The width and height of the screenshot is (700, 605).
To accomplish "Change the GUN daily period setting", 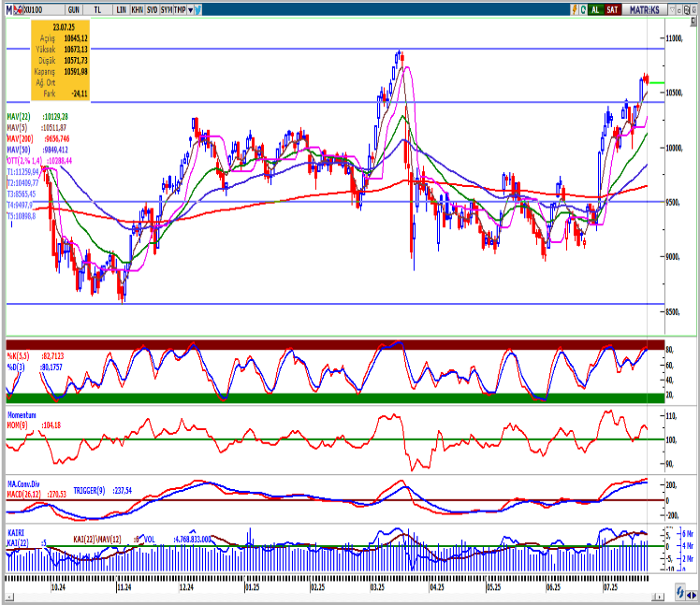I will (74, 9).
